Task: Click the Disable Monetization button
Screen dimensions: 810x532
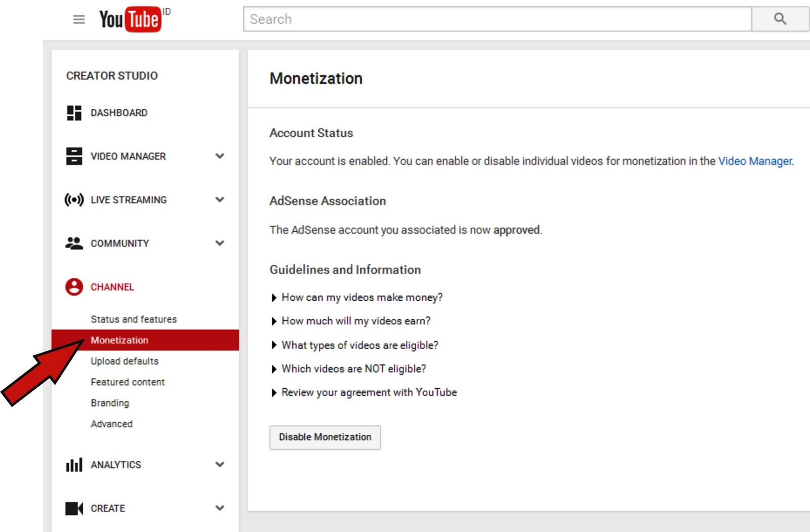Action: (x=325, y=437)
